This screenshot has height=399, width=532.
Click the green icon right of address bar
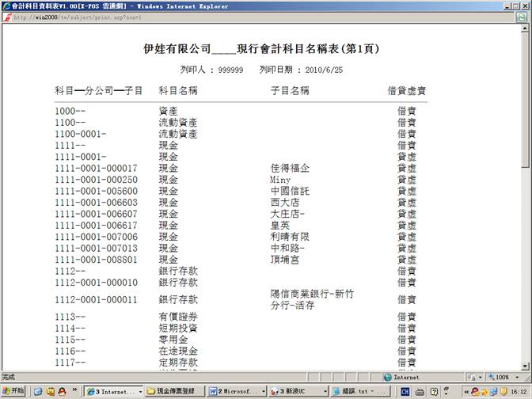[x=522, y=17]
